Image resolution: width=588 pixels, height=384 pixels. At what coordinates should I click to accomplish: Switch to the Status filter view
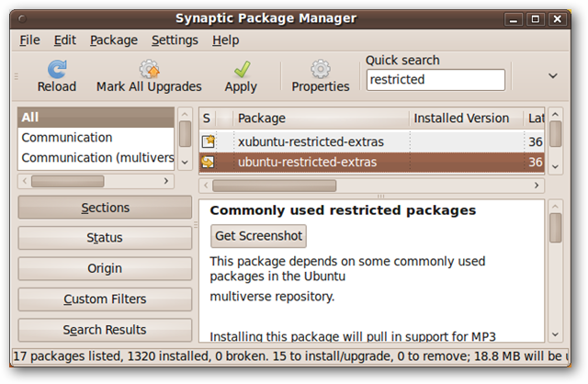[104, 238]
